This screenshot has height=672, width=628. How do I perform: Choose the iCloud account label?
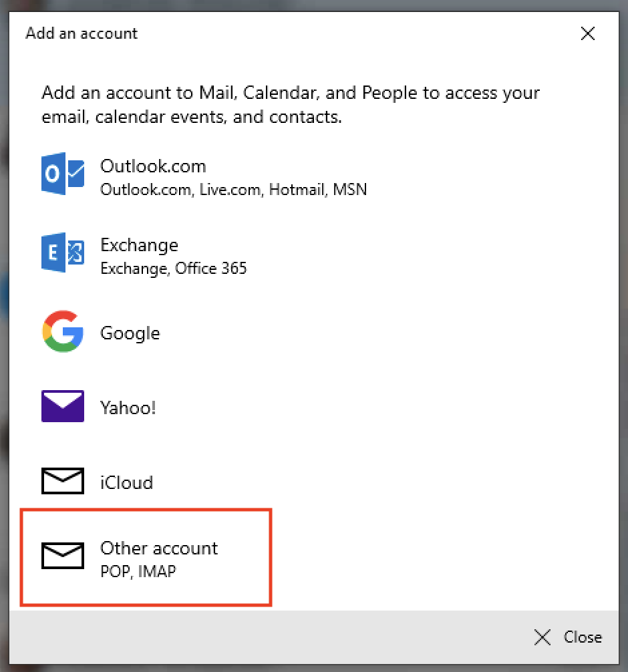[x=126, y=482]
